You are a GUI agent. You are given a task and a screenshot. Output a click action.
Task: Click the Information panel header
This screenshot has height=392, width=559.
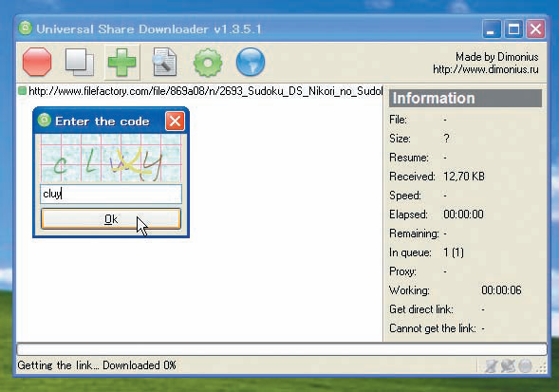coord(465,98)
